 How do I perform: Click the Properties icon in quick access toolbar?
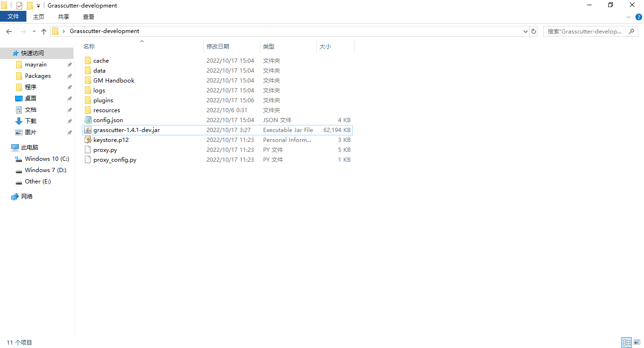coord(19,6)
